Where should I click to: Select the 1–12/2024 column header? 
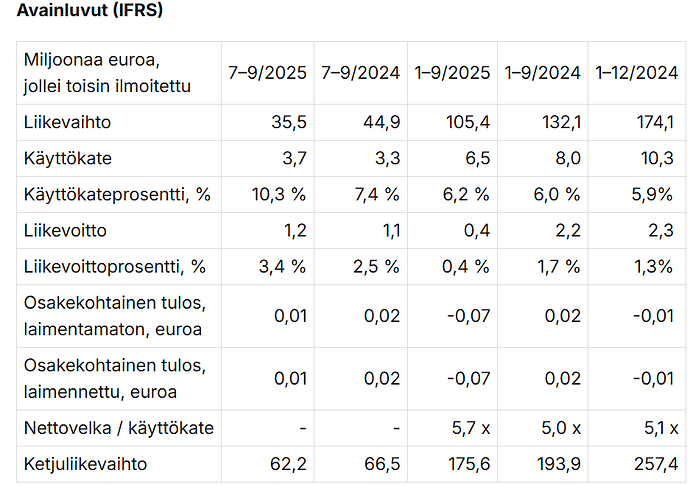(637, 72)
